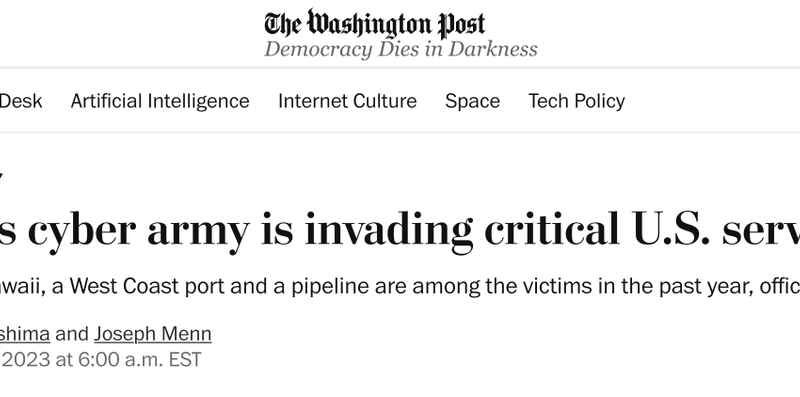800x397 pixels.
Task: Click The Washington Post logo
Action: (374, 24)
